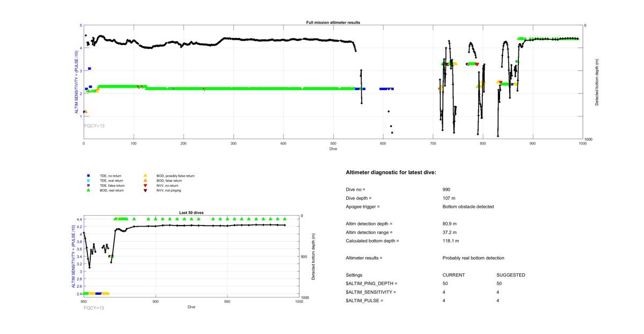The width and height of the screenshot is (644, 334).
Task: Click 'FQCY=13' below the Last 50 dives plot
Action: [x=94, y=308]
